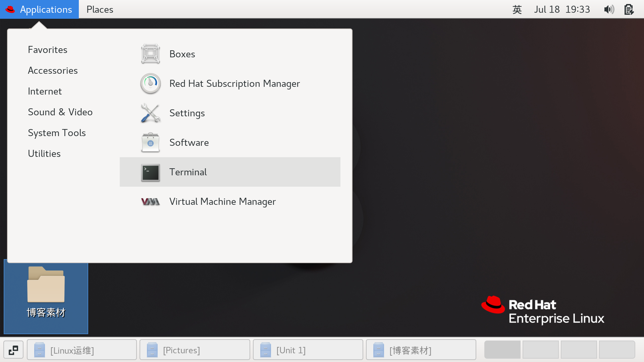
Task: Select the System Tools category
Action: tap(57, 133)
